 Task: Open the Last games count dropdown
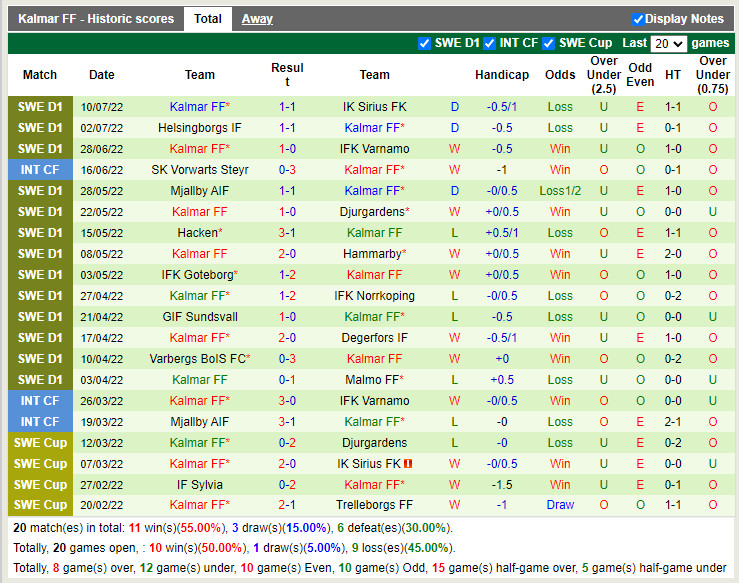click(x=668, y=44)
